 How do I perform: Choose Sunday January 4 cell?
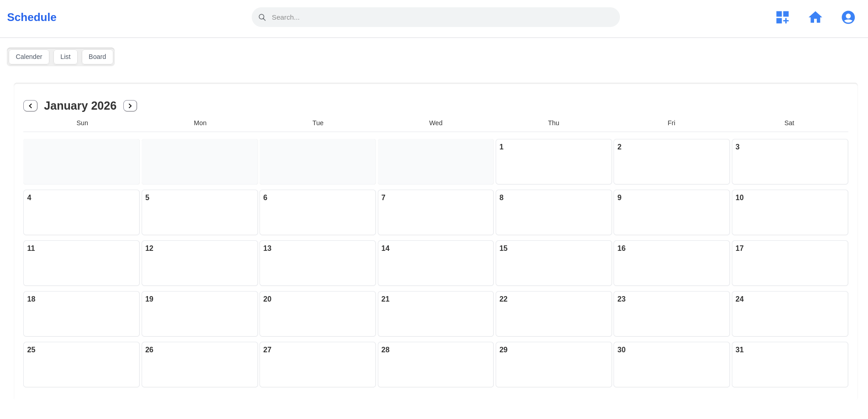(x=81, y=212)
